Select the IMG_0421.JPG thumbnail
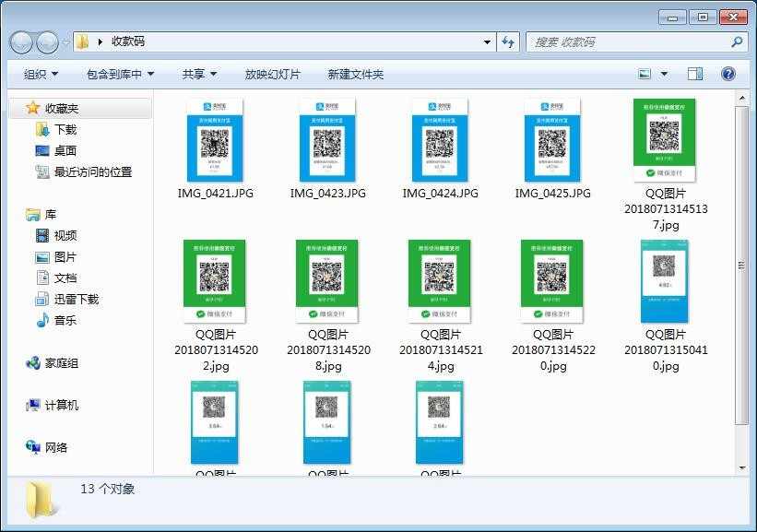 coord(216,140)
